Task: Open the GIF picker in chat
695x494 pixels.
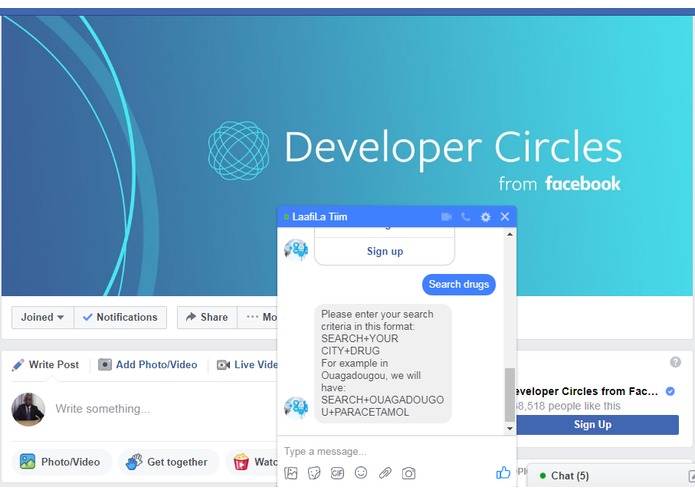Action: [x=337, y=473]
